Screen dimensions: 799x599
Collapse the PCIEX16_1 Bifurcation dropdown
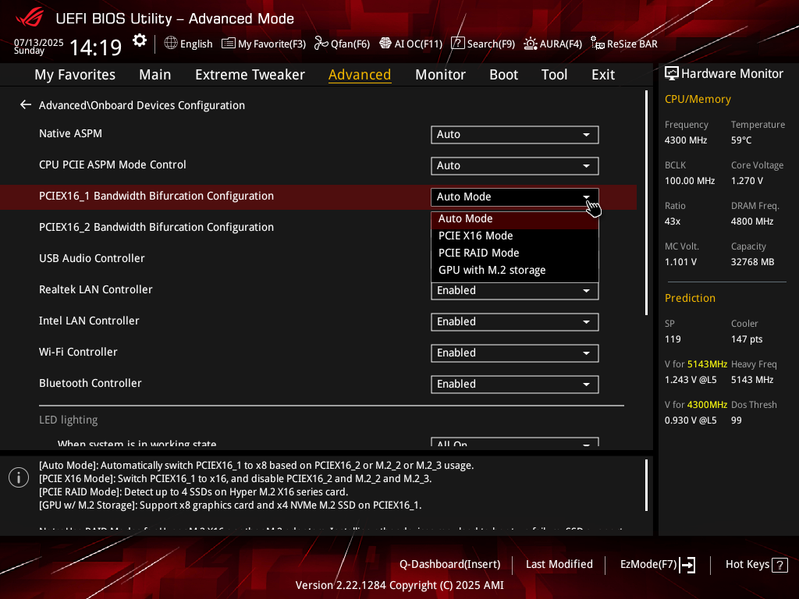click(515, 197)
